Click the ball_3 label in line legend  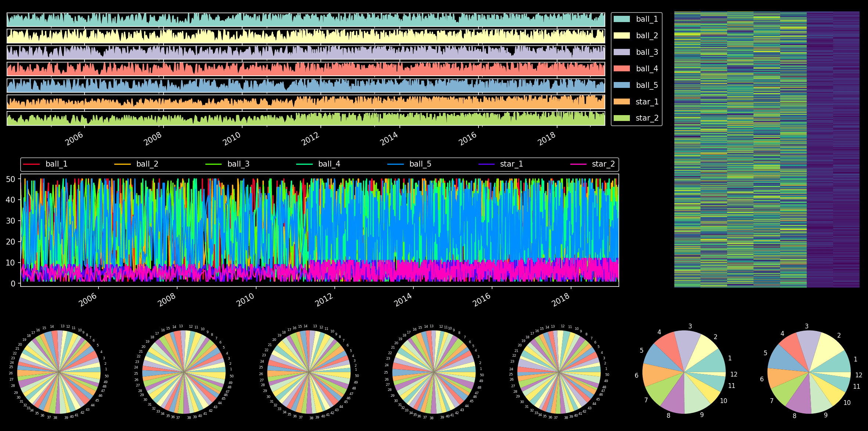[238, 164]
